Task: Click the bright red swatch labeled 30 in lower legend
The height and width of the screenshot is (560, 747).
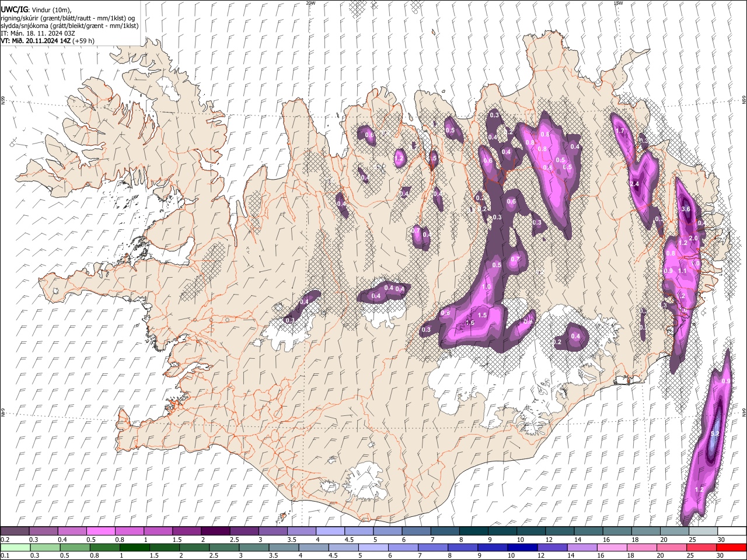Action: point(731,548)
